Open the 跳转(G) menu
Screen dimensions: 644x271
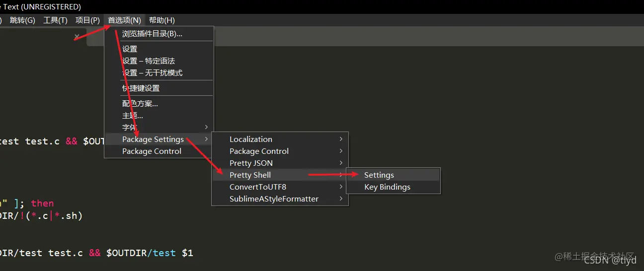click(22, 20)
